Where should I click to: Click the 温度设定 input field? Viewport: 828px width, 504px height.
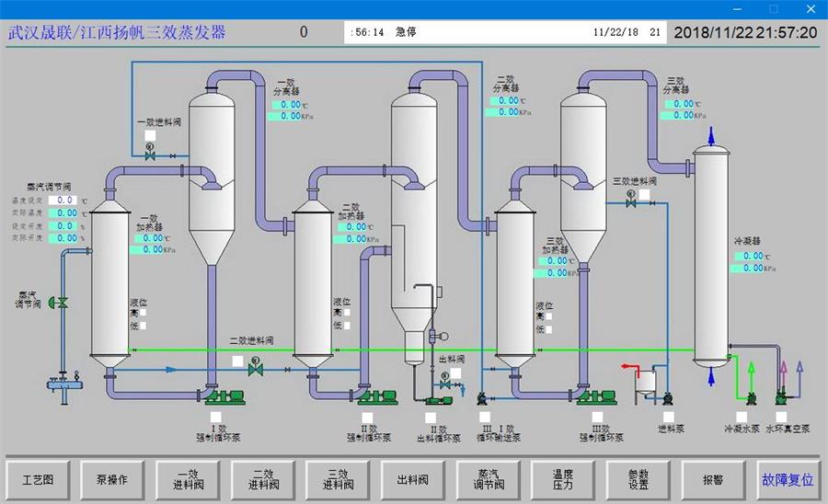pos(65,200)
